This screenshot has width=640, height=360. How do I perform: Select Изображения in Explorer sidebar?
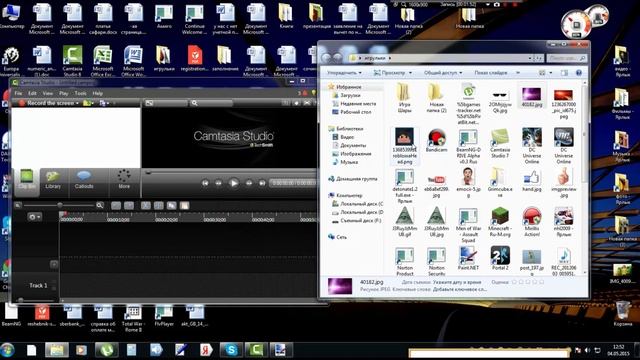pos(356,154)
